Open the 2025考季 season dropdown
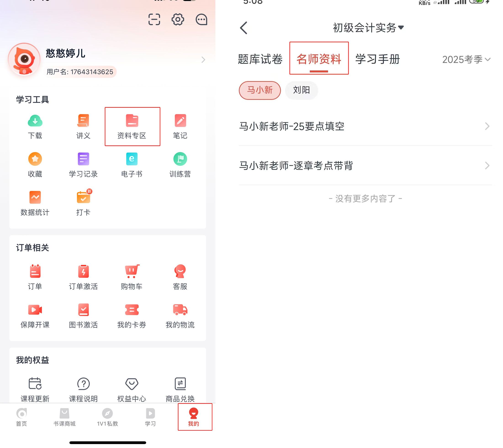The image size is (503, 448). [466, 59]
